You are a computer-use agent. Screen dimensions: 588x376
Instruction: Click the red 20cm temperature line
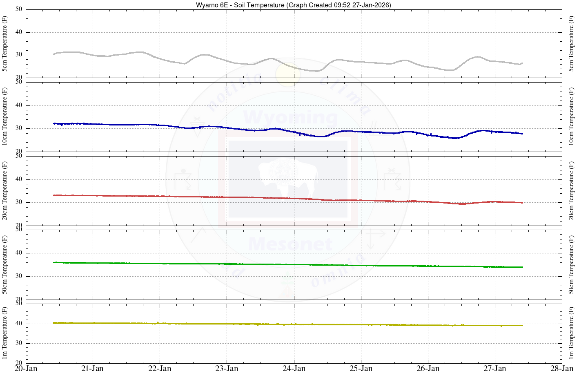tap(286, 198)
